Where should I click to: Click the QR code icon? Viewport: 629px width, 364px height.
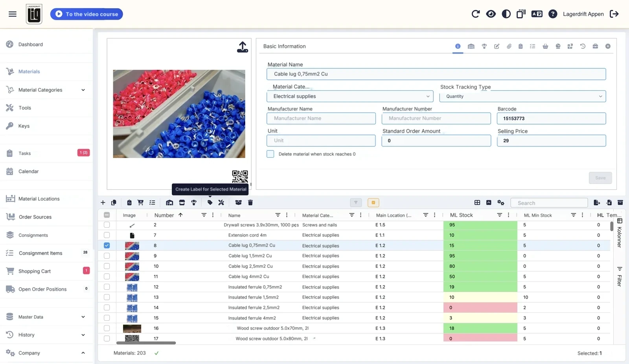pyautogui.click(x=240, y=177)
